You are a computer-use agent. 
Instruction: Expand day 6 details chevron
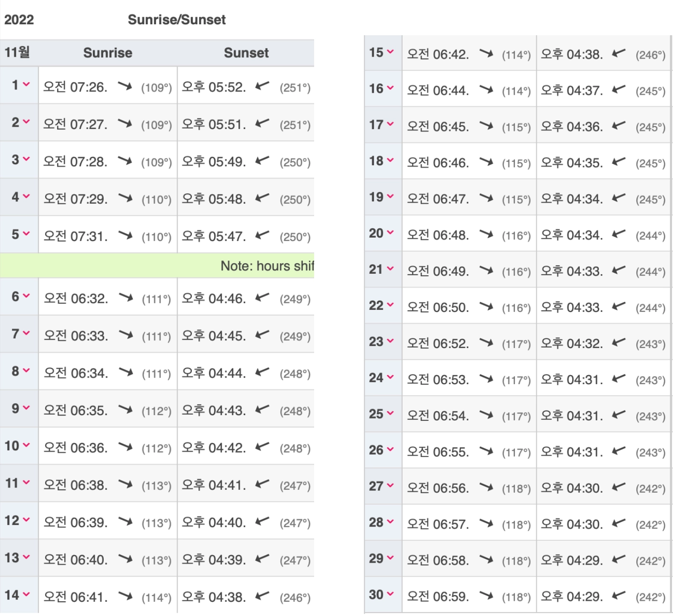pos(27,296)
